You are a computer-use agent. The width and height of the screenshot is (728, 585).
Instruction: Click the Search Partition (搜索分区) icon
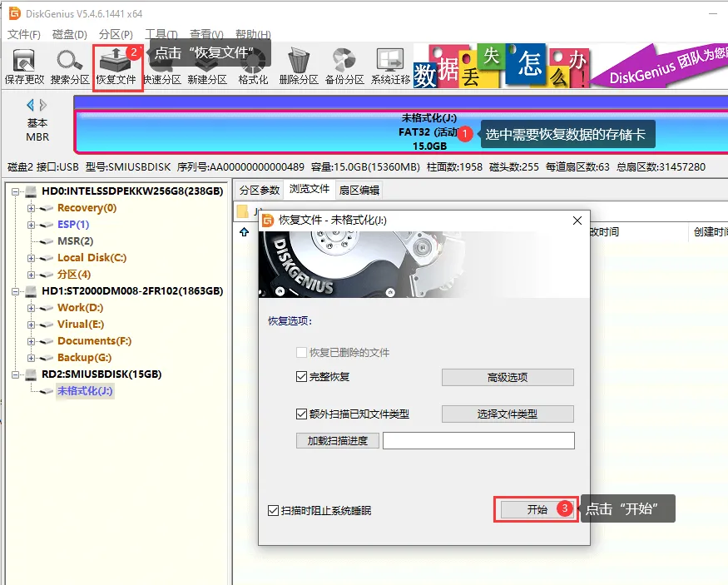click(70, 67)
